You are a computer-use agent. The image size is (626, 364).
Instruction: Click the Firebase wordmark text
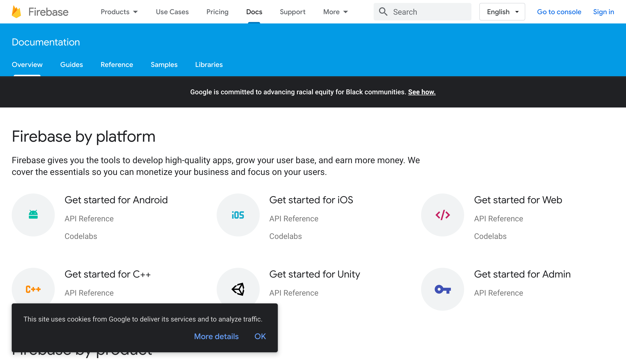tap(48, 12)
